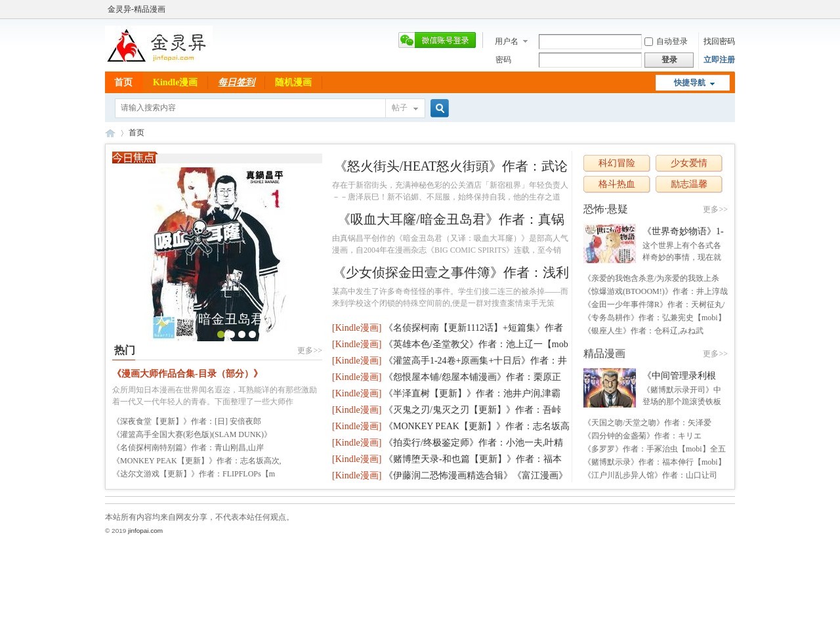
Task: Open 更多>> link in 恐怖·悬疑 section
Action: click(x=715, y=209)
